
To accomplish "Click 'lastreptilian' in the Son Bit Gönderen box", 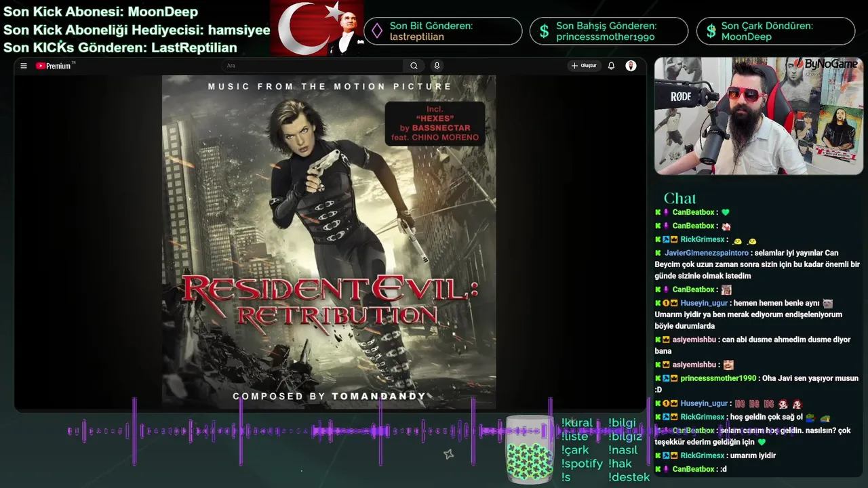I will (416, 37).
